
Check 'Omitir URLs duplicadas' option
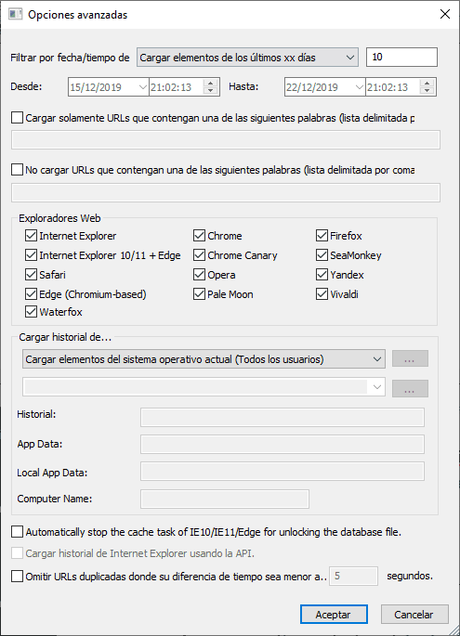pyautogui.click(x=17, y=576)
